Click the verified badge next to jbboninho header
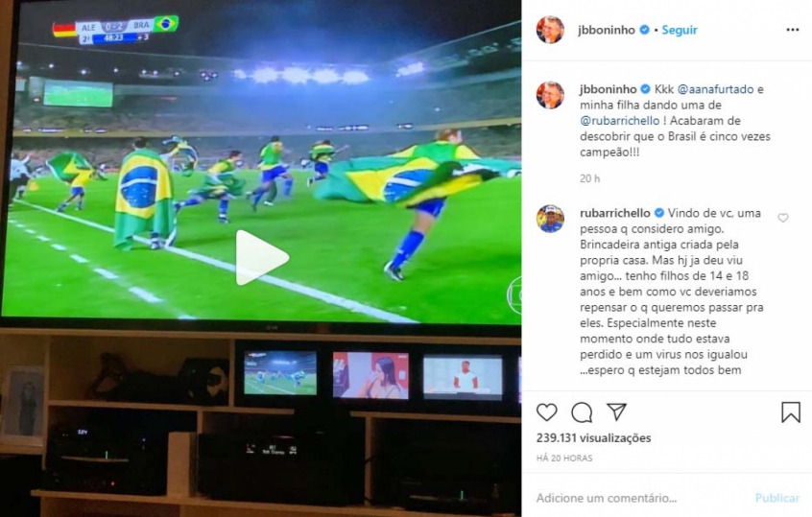Image resolution: width=812 pixels, height=517 pixels. [x=644, y=30]
